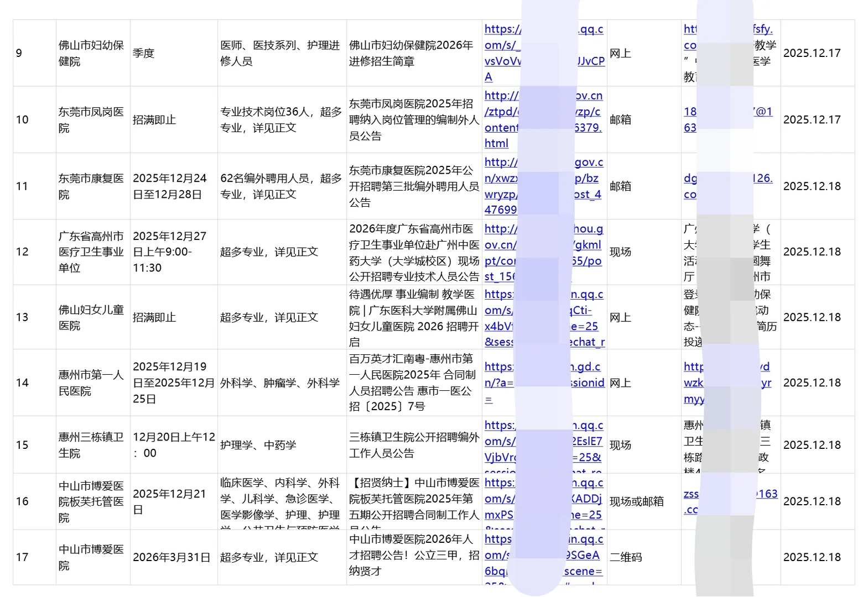The width and height of the screenshot is (868, 597).
Task: Select title '待遇优厚 事业编制 教学医院'
Action: [x=414, y=317]
